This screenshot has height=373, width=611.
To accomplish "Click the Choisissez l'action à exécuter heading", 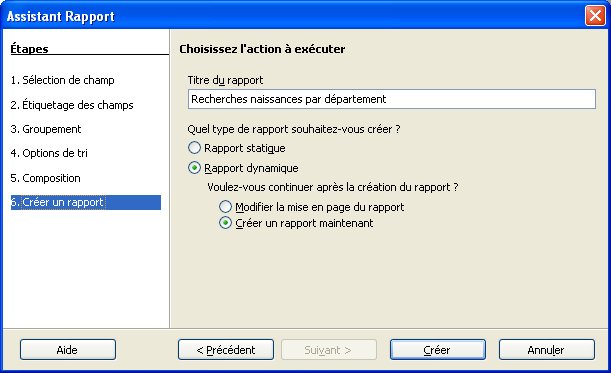I will pos(262,49).
